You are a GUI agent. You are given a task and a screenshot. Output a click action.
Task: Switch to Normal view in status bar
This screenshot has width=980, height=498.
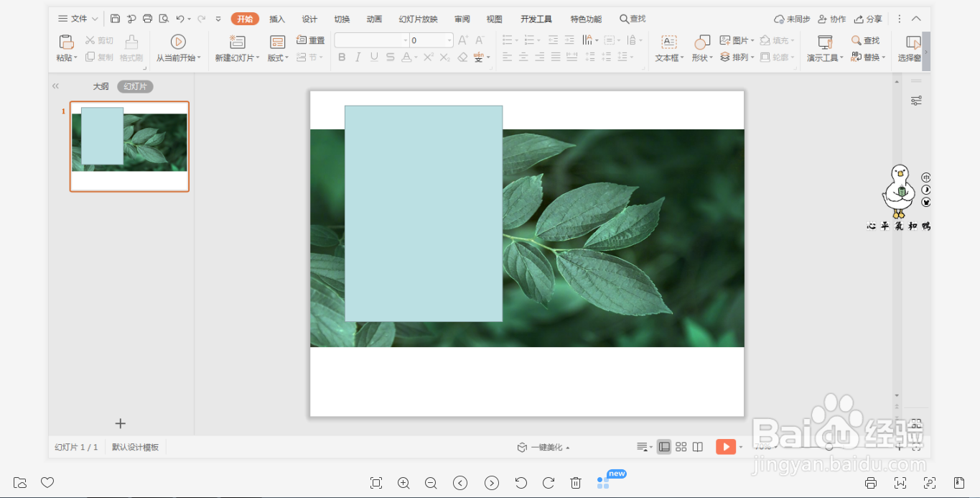pyautogui.click(x=664, y=447)
